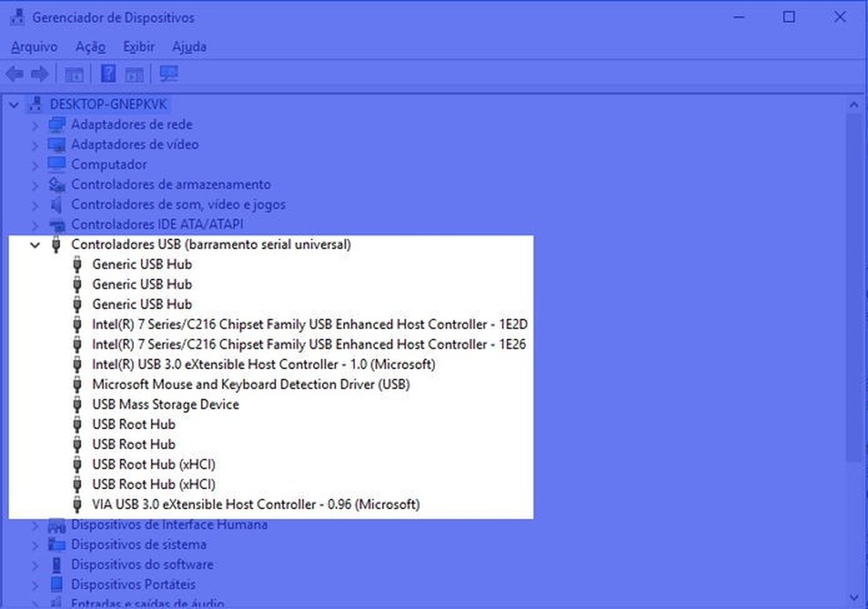Click the Dispositivos do software icon
Viewport: 868px width, 609px height.
(56, 565)
